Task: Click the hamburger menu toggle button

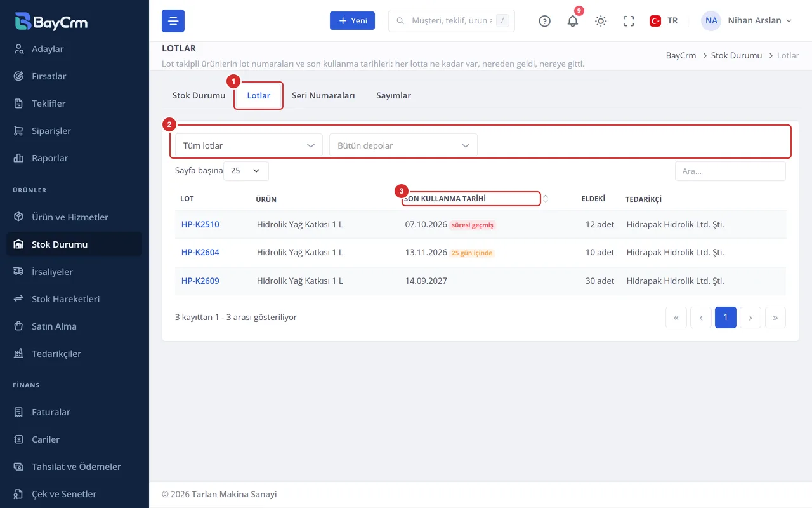Action: point(173,21)
